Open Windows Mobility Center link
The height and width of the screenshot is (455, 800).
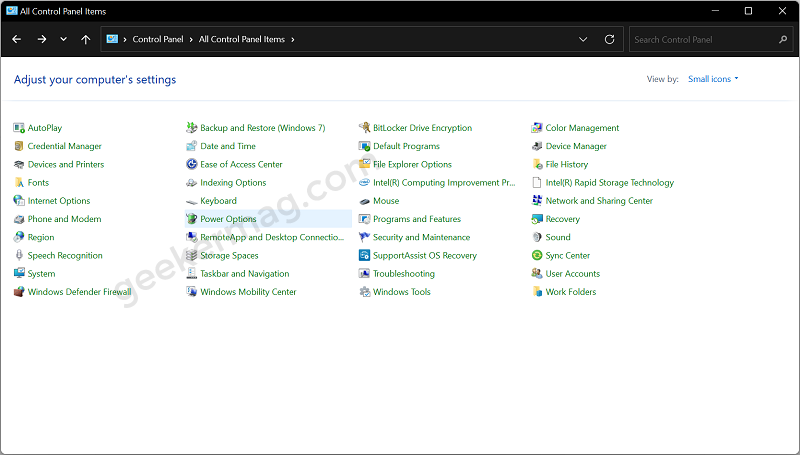248,292
